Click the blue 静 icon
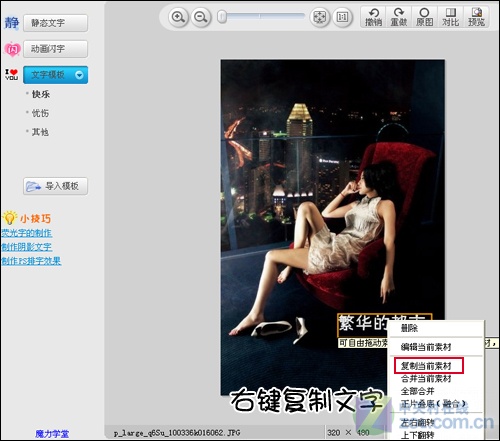 pos(12,23)
